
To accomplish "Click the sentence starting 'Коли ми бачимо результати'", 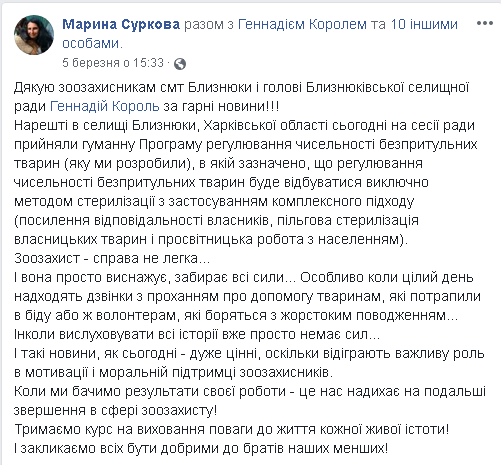I will 250,391.
